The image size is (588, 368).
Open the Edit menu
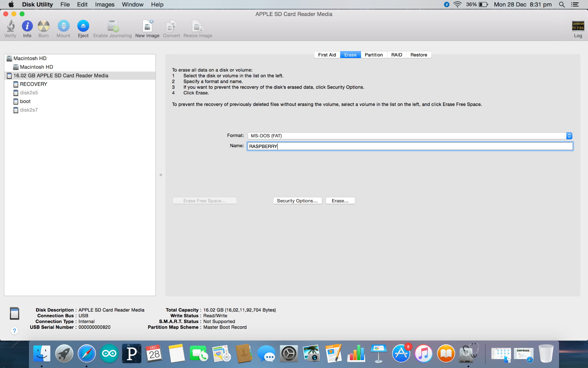(x=82, y=4)
